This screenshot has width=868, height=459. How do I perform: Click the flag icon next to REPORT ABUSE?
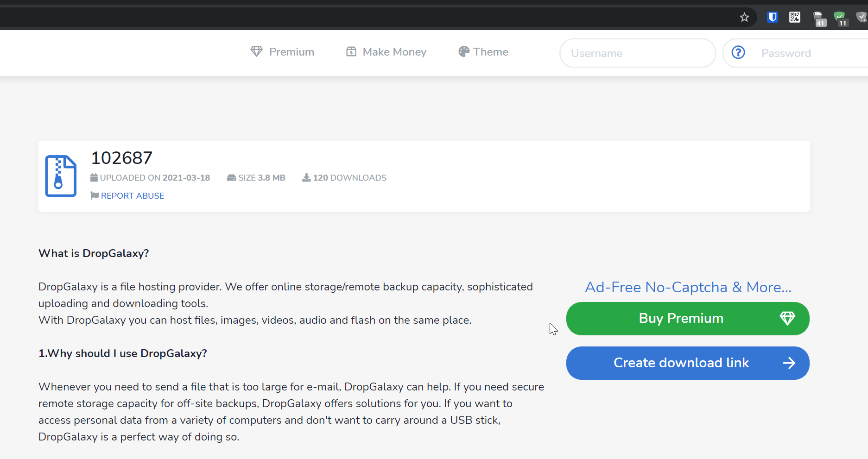tap(94, 195)
